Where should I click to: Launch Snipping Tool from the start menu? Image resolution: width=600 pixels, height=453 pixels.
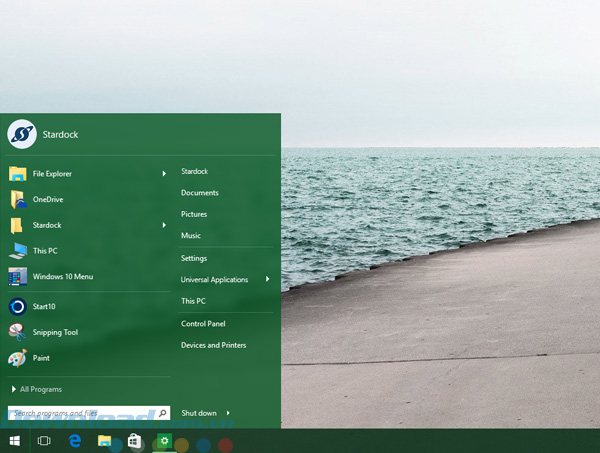(x=18, y=332)
